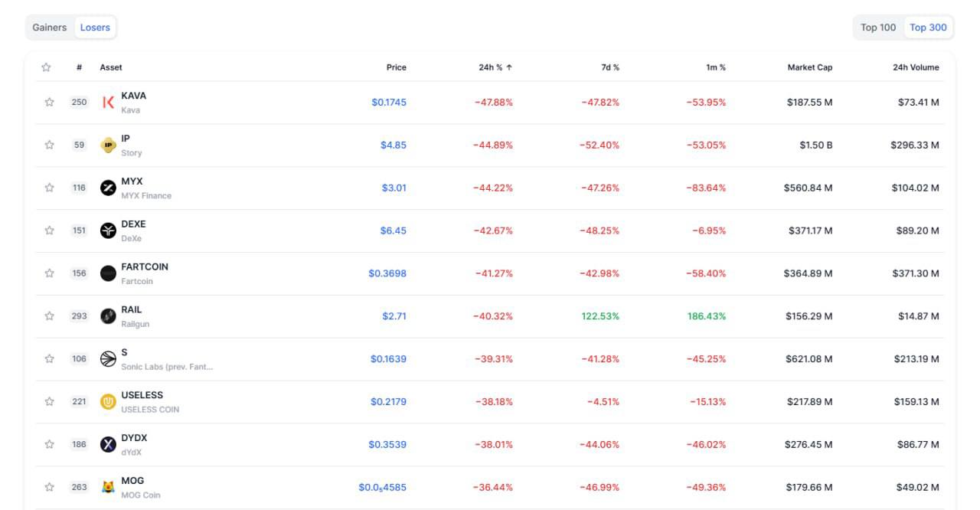Click the header favorites star icon
Viewport: 980px width, 510px height.
[x=46, y=67]
